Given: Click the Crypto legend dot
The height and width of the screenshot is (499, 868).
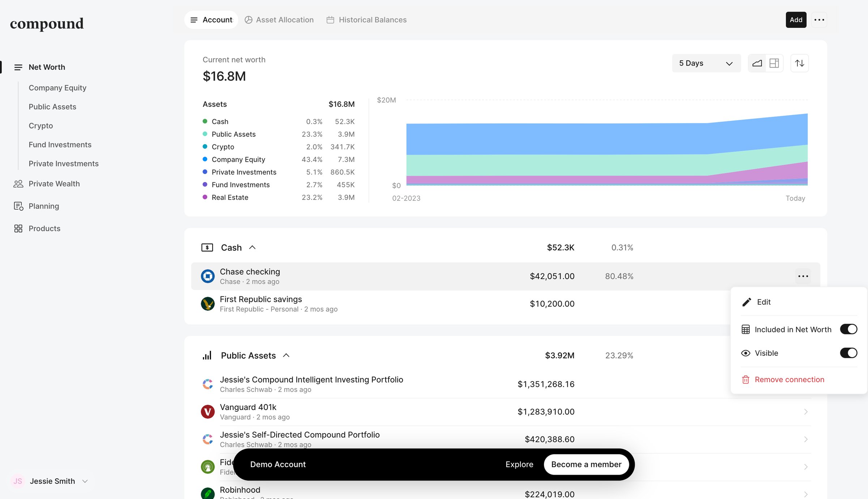Looking at the screenshot, I should click(205, 147).
